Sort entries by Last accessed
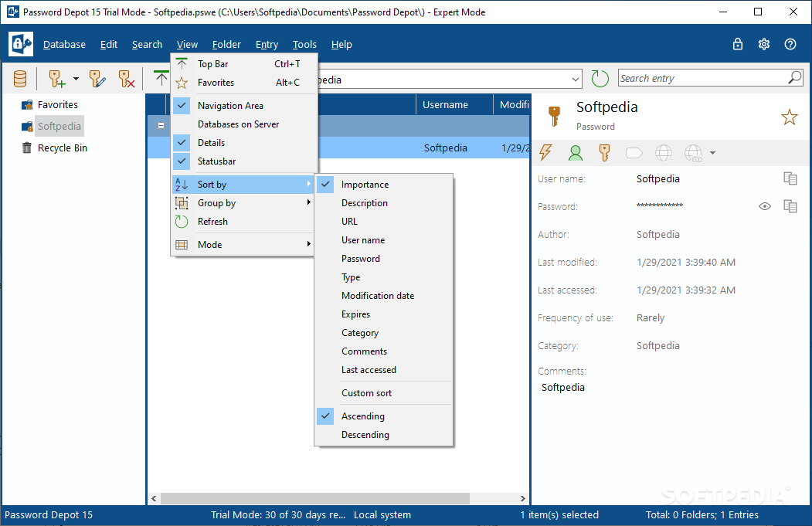Viewport: 812px width, 526px height. point(384,370)
